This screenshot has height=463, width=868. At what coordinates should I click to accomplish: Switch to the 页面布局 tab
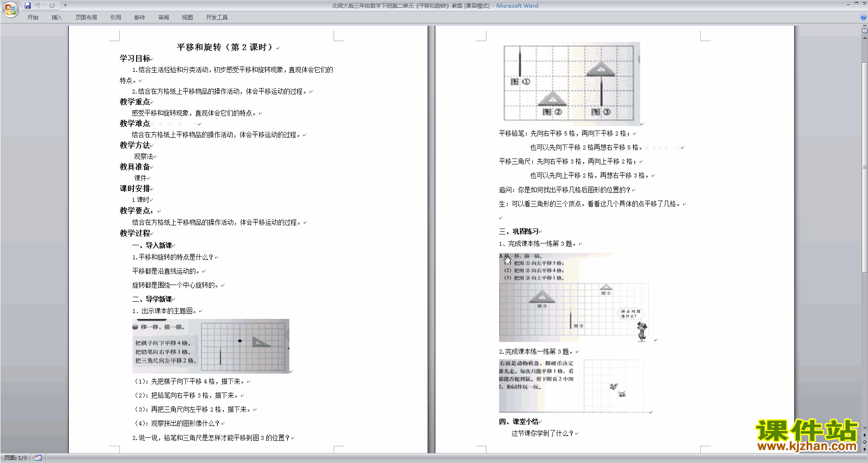tap(86, 18)
